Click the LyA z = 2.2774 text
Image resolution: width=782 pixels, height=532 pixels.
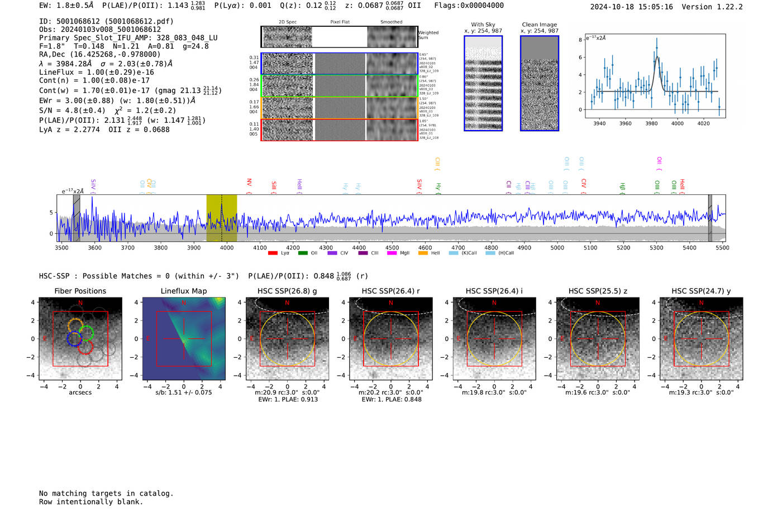point(69,130)
